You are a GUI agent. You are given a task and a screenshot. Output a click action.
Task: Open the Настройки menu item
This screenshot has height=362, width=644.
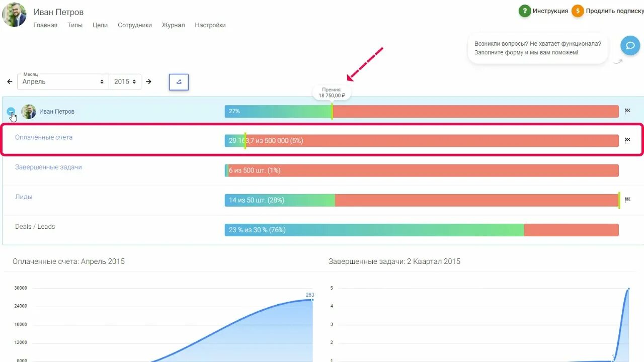[x=210, y=25]
